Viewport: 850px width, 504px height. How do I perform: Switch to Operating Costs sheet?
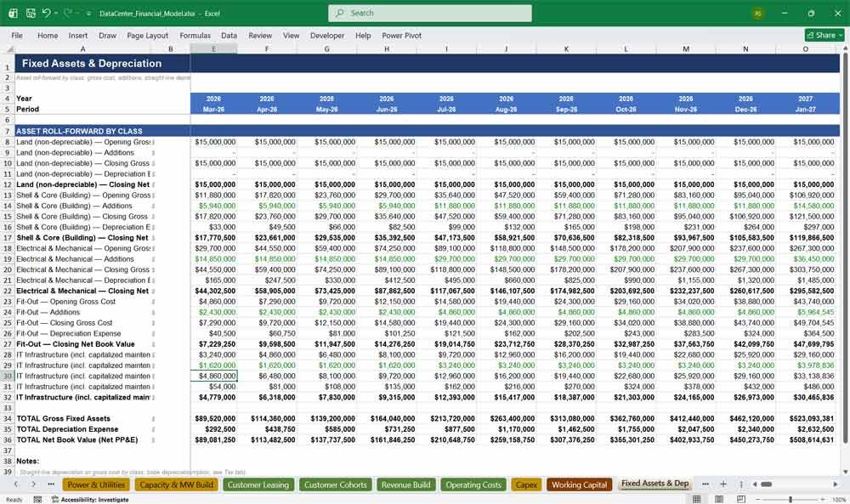pyautogui.click(x=473, y=484)
